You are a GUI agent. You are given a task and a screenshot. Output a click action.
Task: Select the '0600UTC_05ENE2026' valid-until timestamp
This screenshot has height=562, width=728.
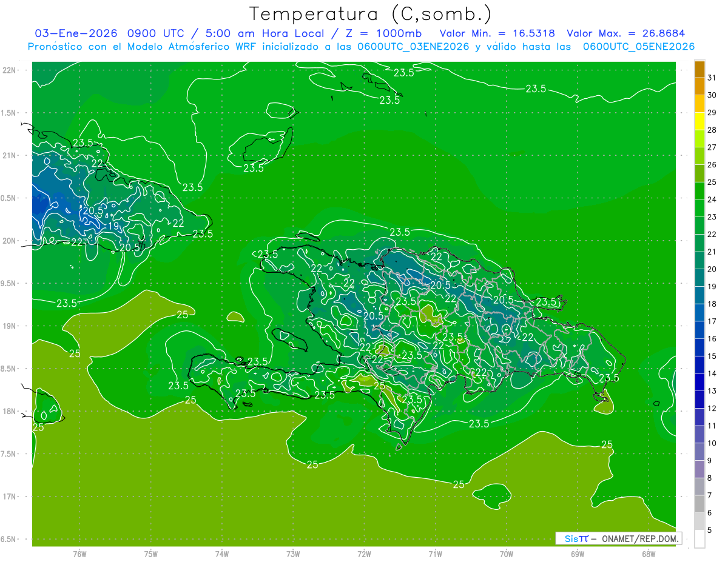click(x=639, y=47)
